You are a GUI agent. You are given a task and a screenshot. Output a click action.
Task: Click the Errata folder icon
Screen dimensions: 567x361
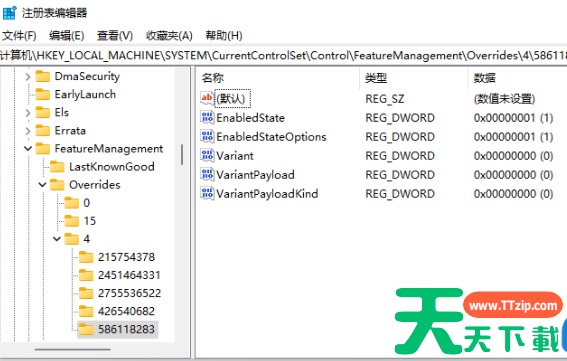coord(43,131)
